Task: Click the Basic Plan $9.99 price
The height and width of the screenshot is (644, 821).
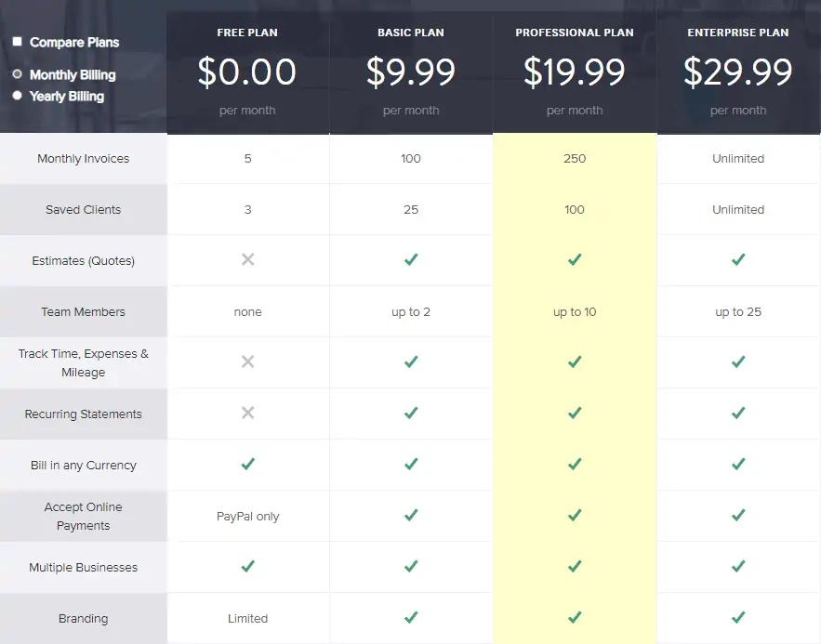Action: pos(411,72)
